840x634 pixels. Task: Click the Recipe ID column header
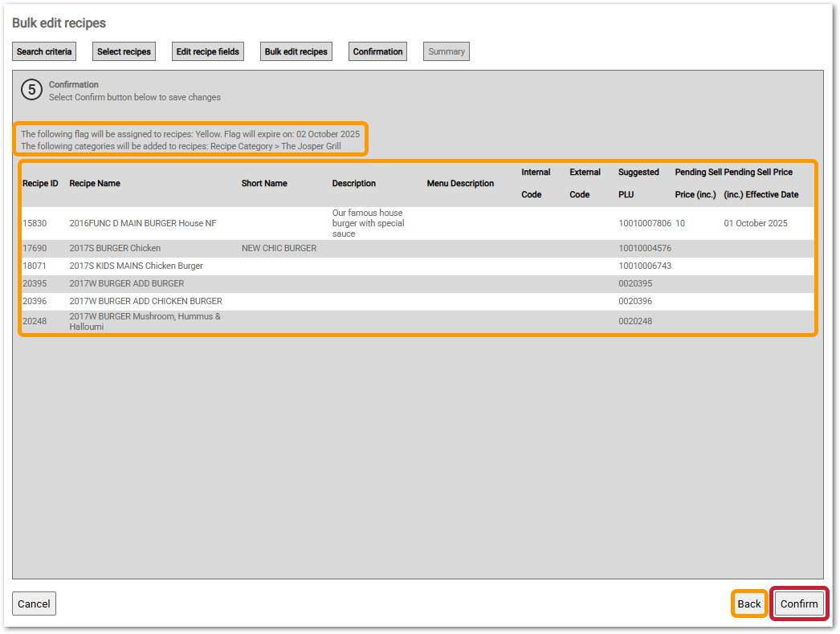tap(40, 183)
